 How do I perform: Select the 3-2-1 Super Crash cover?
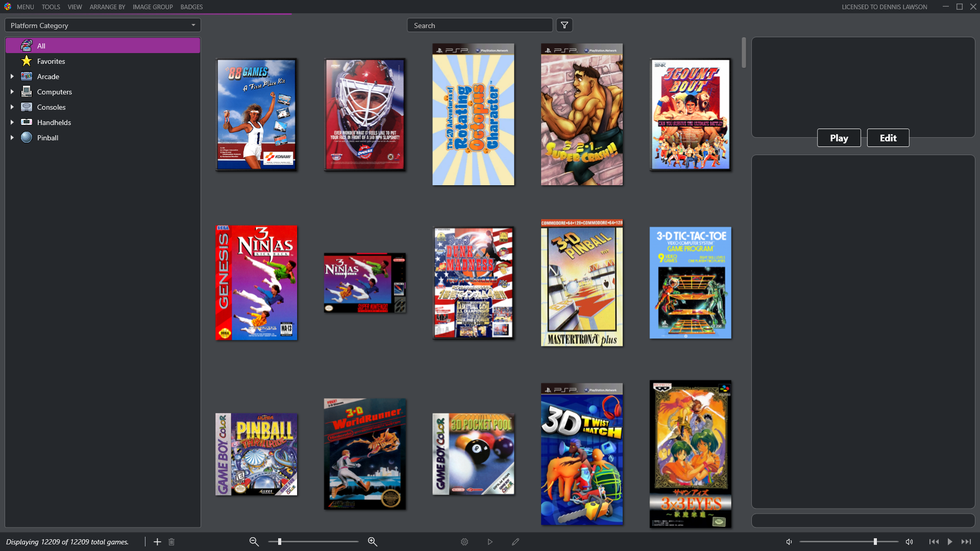(582, 114)
